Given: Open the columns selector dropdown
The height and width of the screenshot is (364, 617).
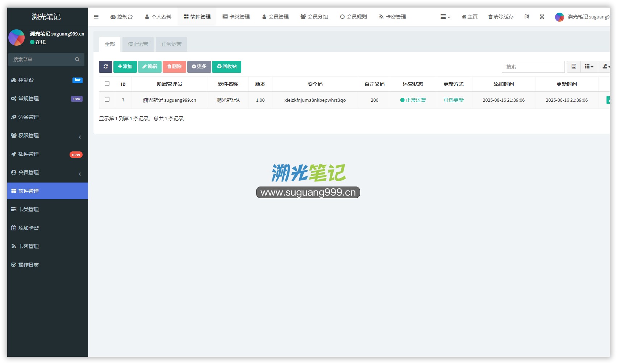Looking at the screenshot, I should (589, 67).
